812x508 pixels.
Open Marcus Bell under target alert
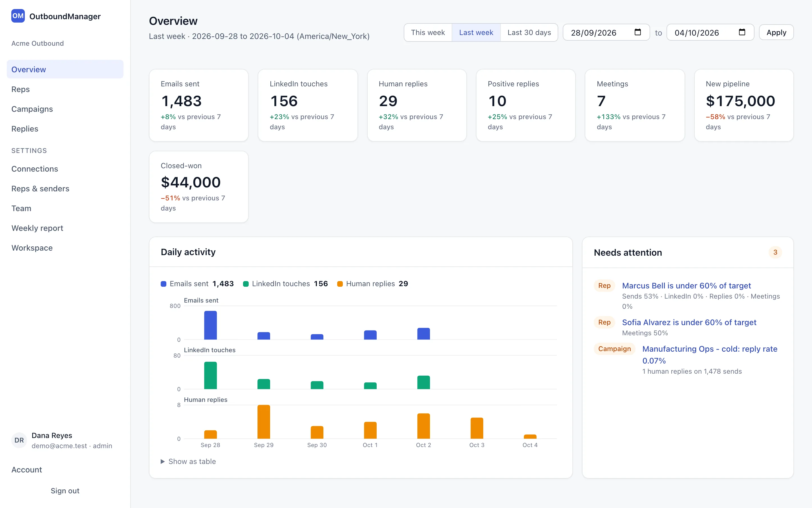(x=686, y=286)
